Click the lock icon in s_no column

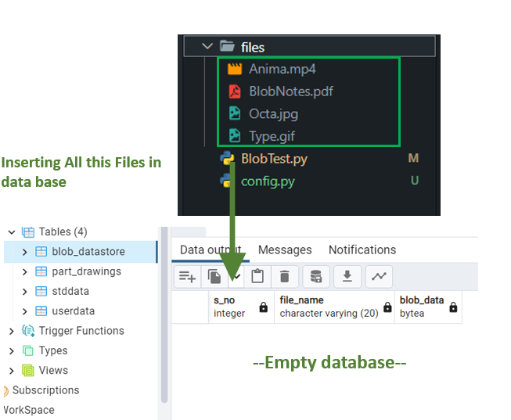[263, 307]
